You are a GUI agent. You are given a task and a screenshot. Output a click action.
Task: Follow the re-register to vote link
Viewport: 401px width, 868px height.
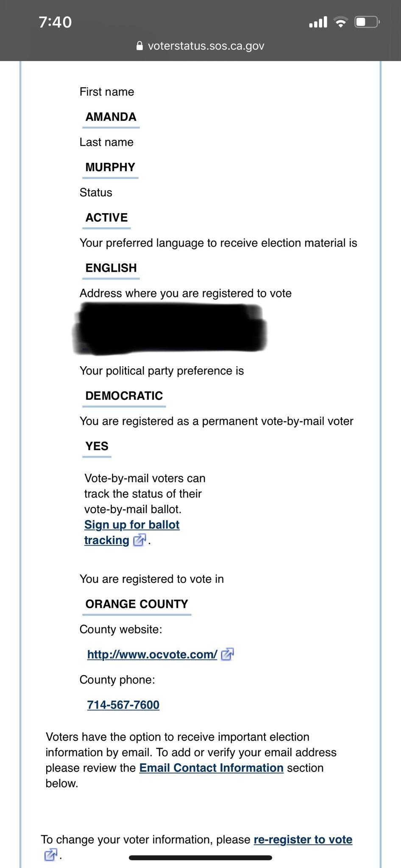point(303,840)
